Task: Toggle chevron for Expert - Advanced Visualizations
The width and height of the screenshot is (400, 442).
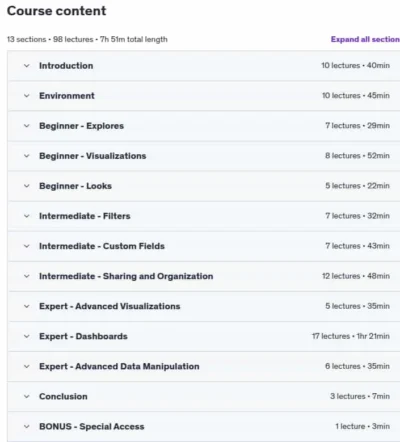Action: [27, 306]
